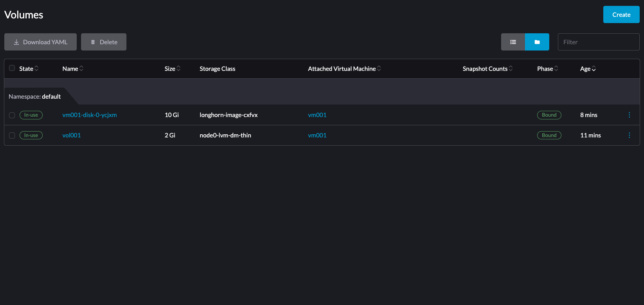Check the vm001-disk-0-ycjxm row checkbox
This screenshot has width=644, height=305.
(12, 115)
